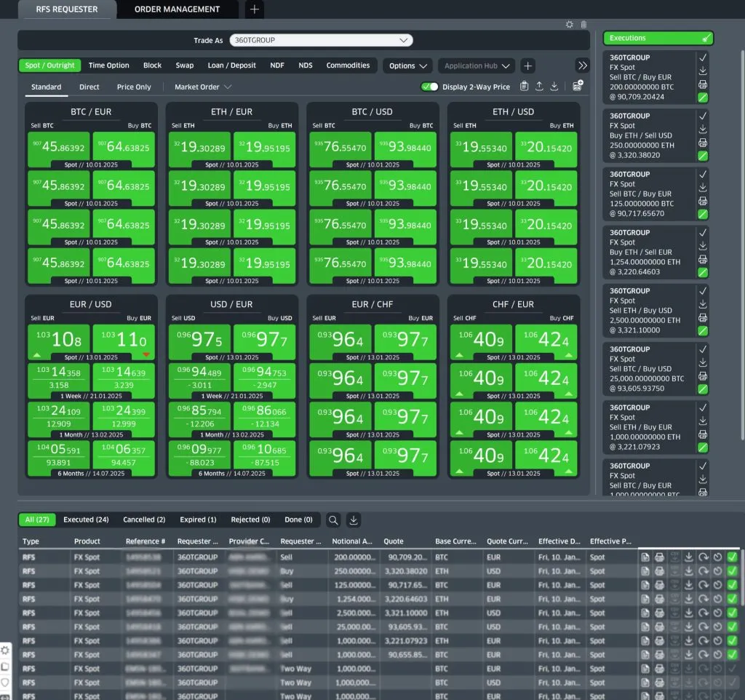745x700 pixels.
Task: Select the Time Option product tab
Action: 109,65
